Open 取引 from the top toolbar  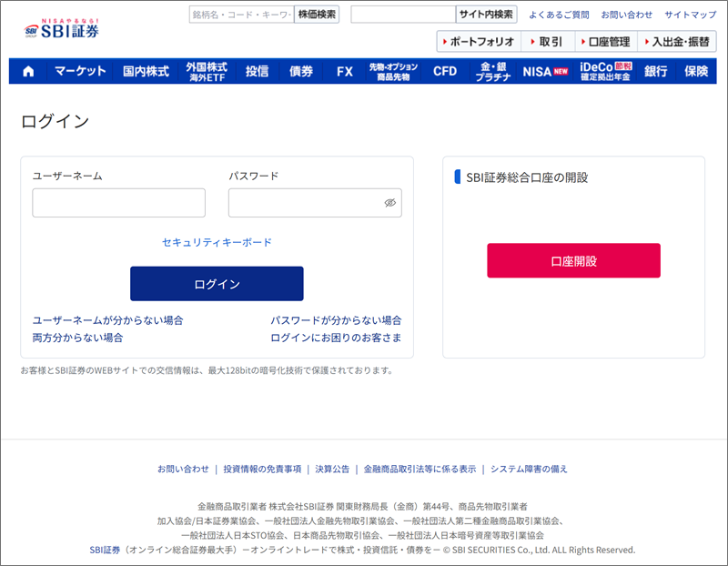(x=548, y=42)
